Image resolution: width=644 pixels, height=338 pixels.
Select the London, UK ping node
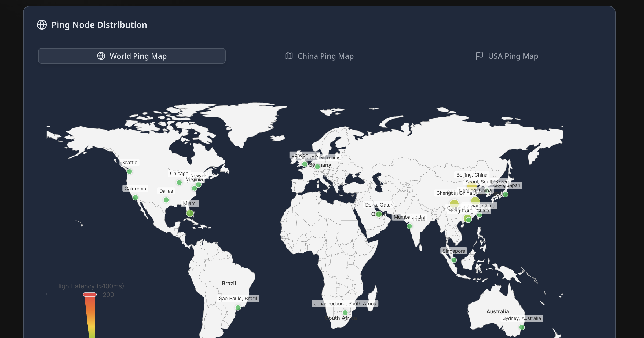tap(305, 164)
